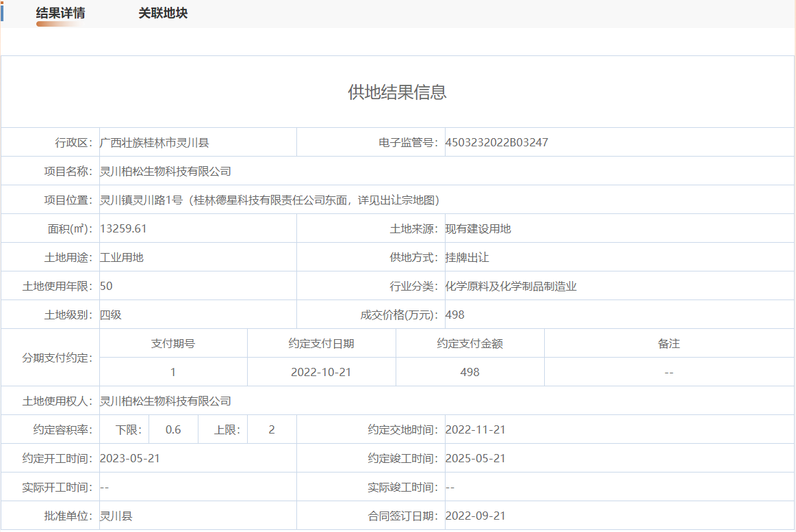
Task: Click the agreed completion date 2025-05-21
Action: (475, 459)
